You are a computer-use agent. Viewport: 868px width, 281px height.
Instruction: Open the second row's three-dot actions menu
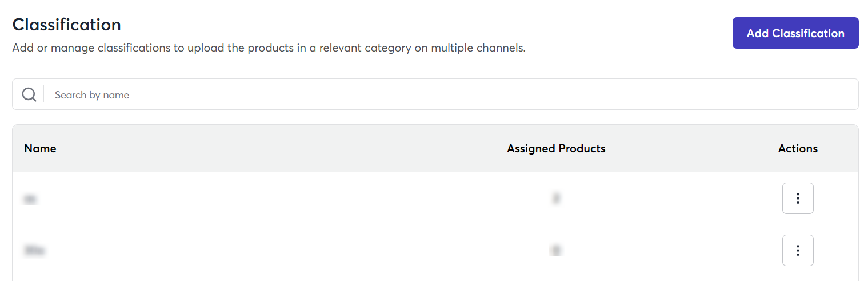click(797, 251)
